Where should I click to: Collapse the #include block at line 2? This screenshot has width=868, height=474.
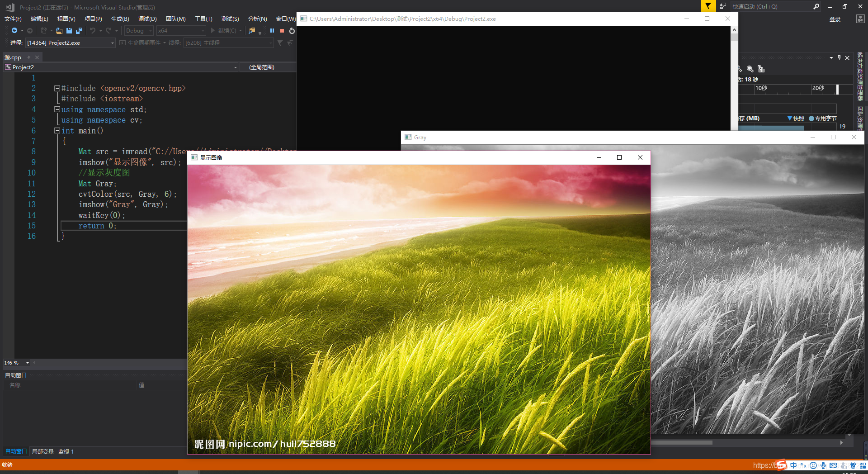[x=57, y=88]
